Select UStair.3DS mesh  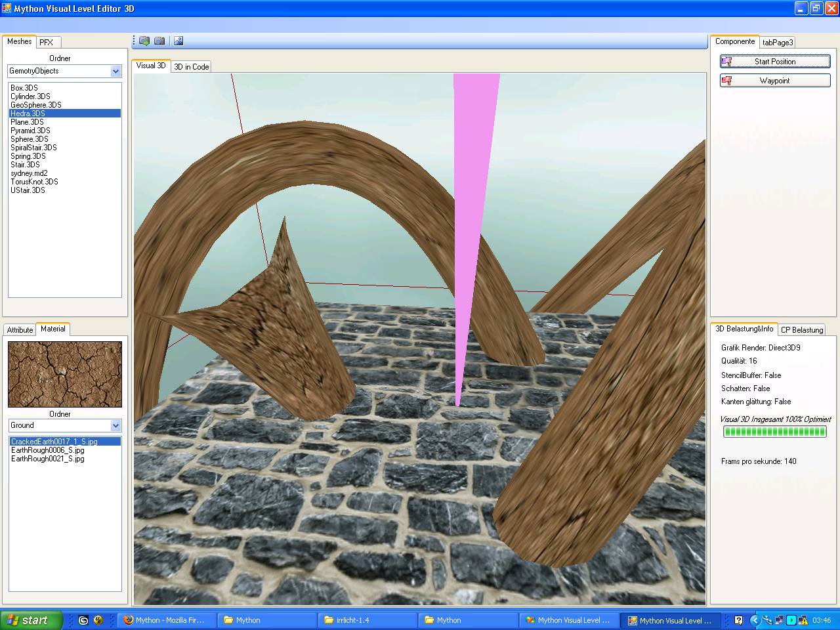tap(64, 190)
